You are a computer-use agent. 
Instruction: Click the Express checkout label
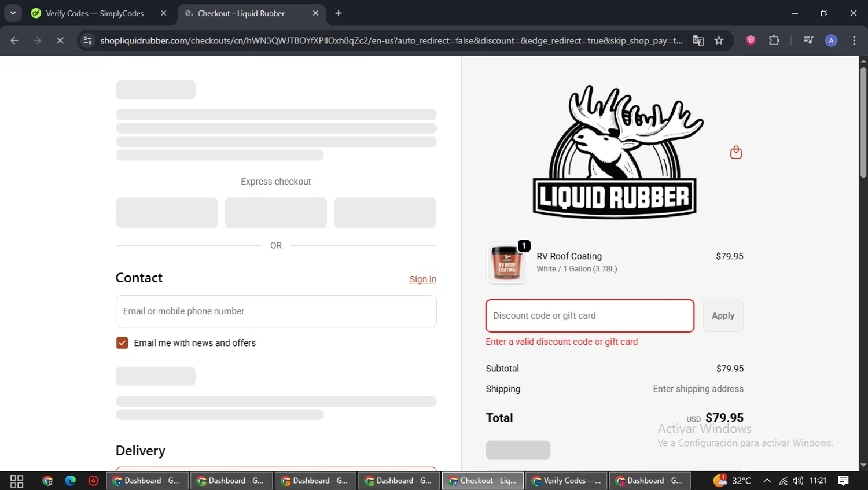(276, 182)
